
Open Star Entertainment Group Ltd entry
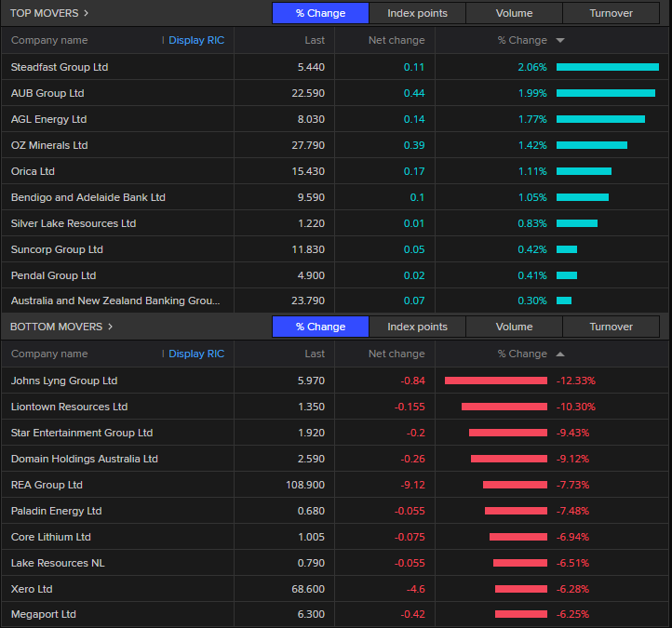(81, 433)
